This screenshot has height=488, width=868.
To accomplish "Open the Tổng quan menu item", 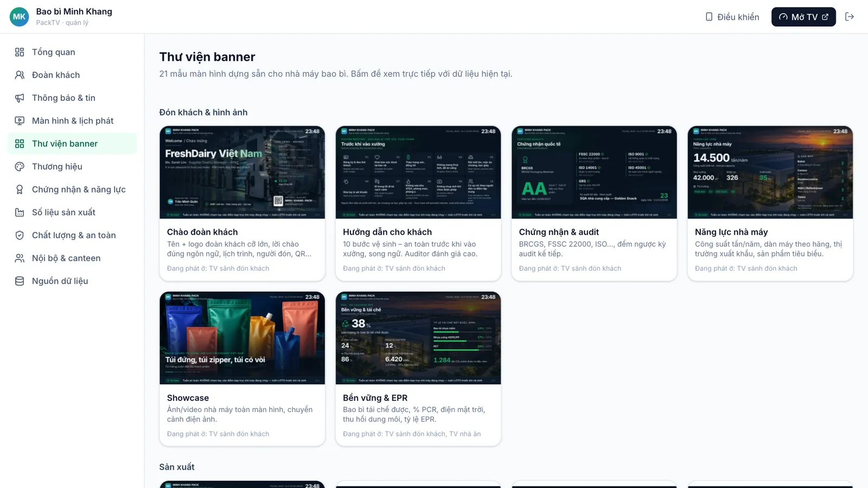I will pyautogui.click(x=72, y=52).
